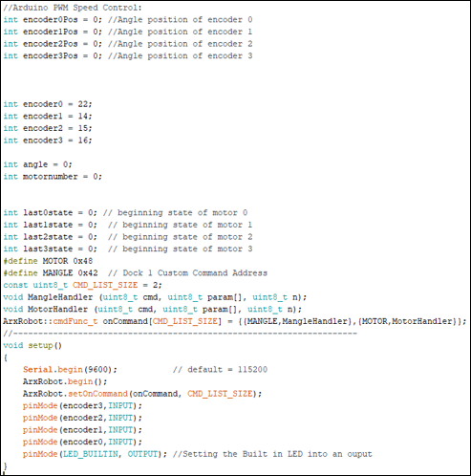Click the ArxRobot::cmdFunc_t onCommand array line

point(235,321)
